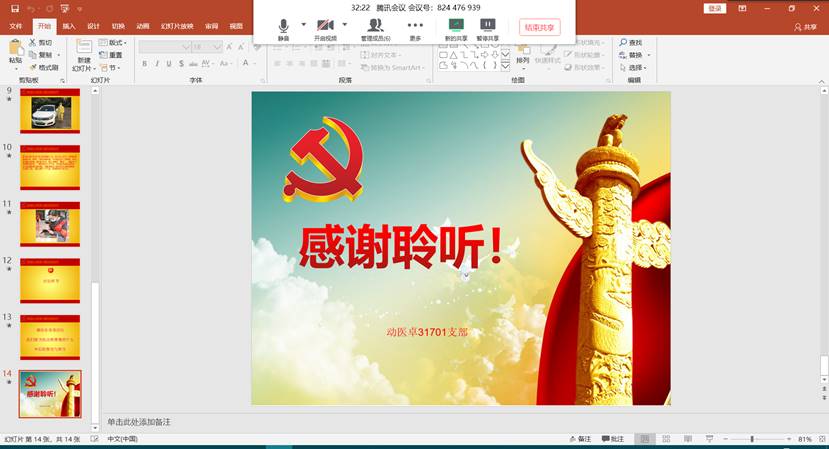Screen dimensions: 829x449
Task: Click the start video camera icon
Action: coord(325,25)
